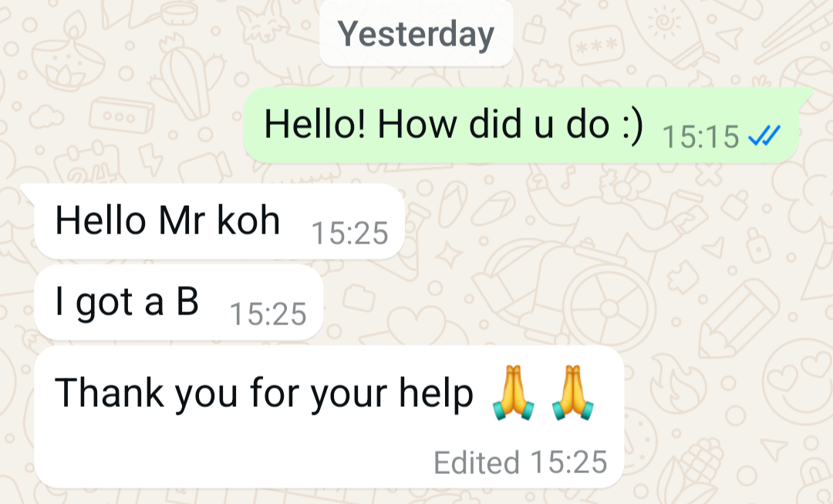The height and width of the screenshot is (504, 833).
Task: Tap the 15:25 time beside 'I got a B'
Action: pos(268,314)
